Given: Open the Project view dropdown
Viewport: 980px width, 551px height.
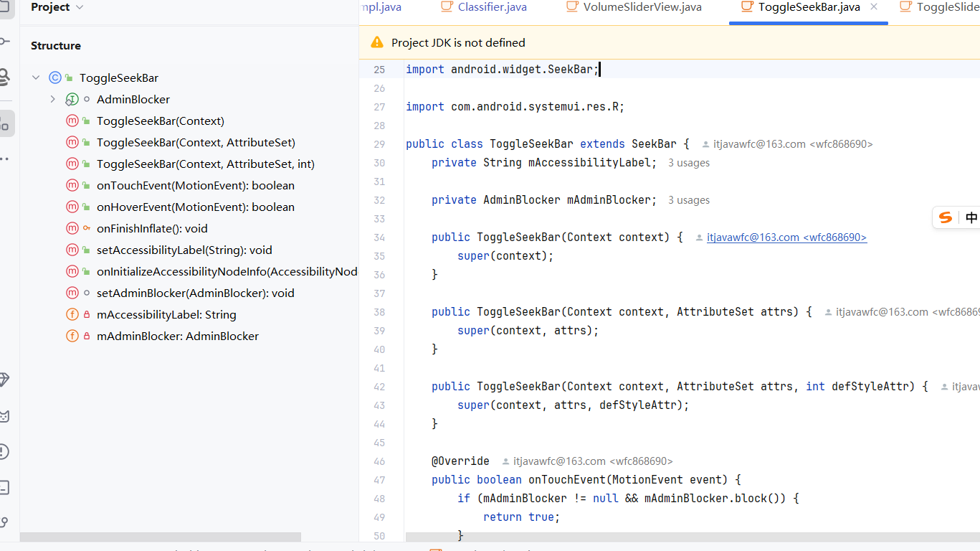Looking at the screenshot, I should 57,7.
